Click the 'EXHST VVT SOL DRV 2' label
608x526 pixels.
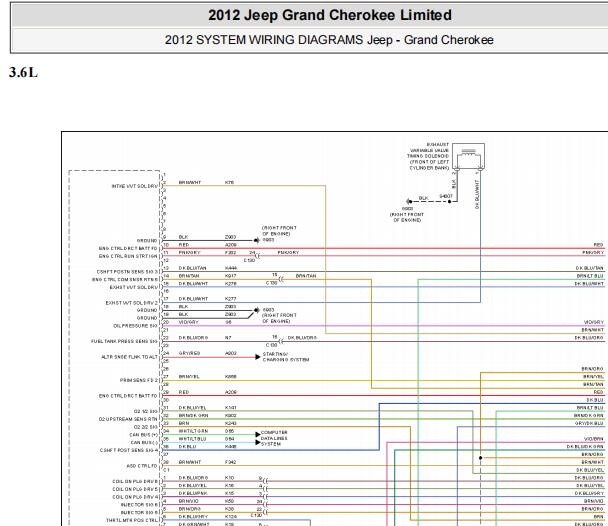tap(132, 303)
